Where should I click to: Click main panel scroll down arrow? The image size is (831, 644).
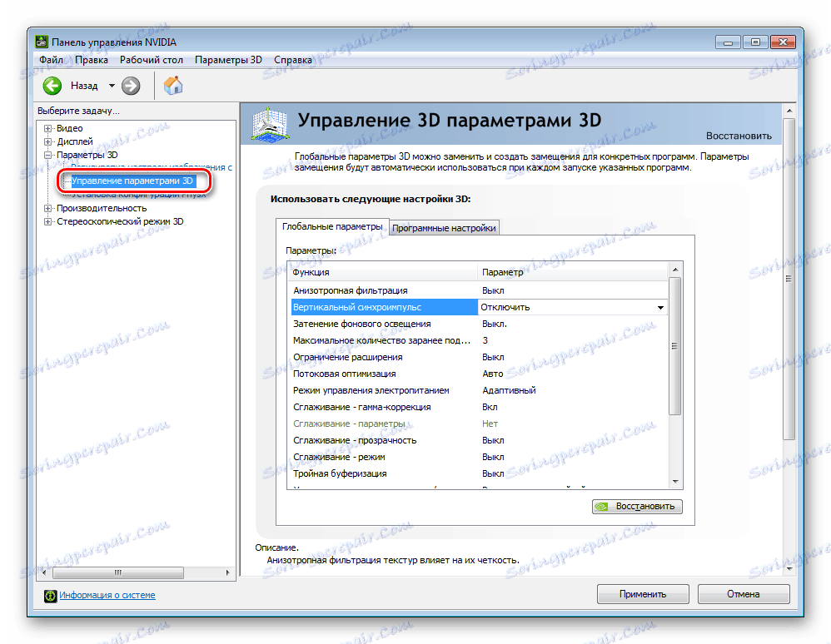click(x=789, y=569)
